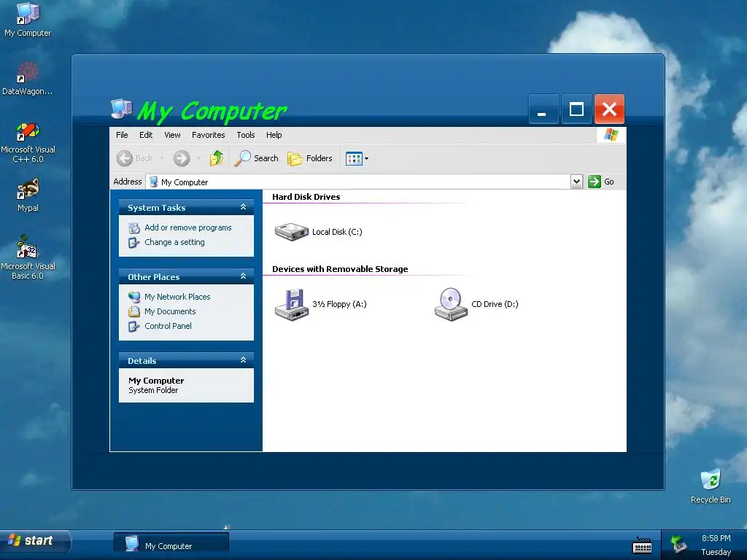Click the Windows flag logo in menu bar
The width and height of the screenshot is (747, 560).
tap(611, 135)
